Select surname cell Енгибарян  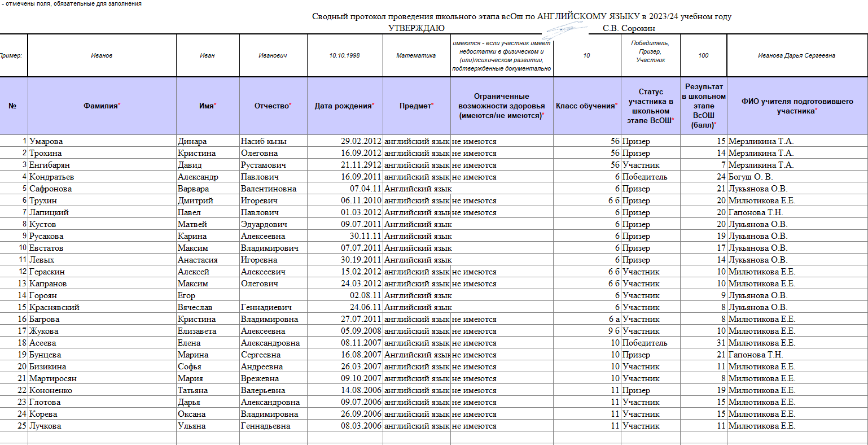[102, 165]
